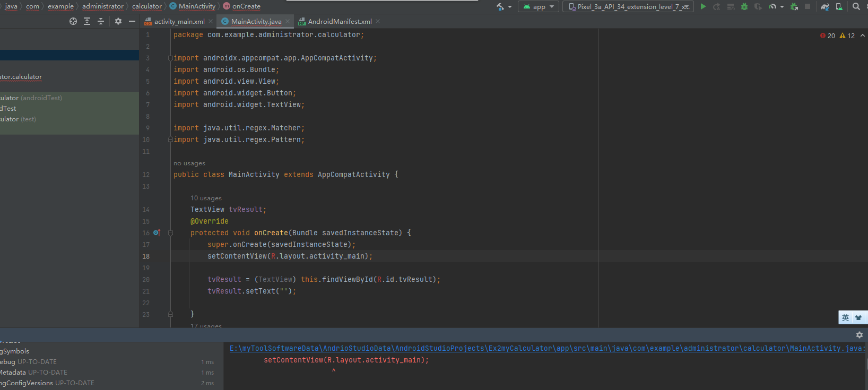The height and width of the screenshot is (390, 868).
Task: Click the calculator breadcrumb
Action: [x=147, y=6]
